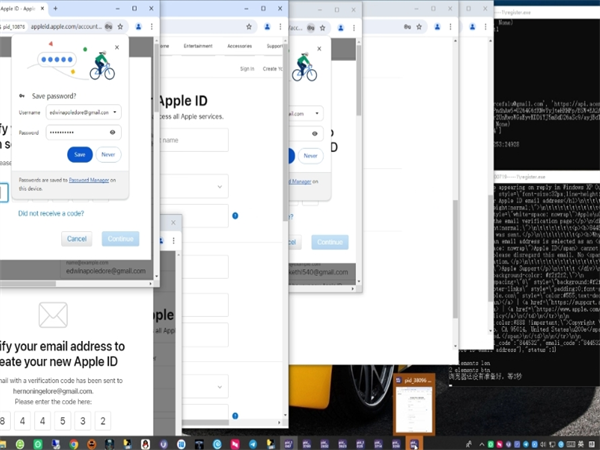Open the Password Manager link
Viewport: 600px width, 450px height.
(89, 180)
